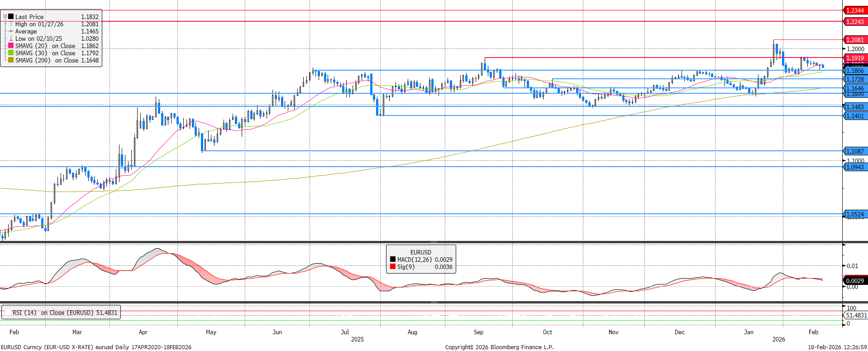Click the Average marker icon in legend
Screen dimensions: 868x351
[11, 31]
